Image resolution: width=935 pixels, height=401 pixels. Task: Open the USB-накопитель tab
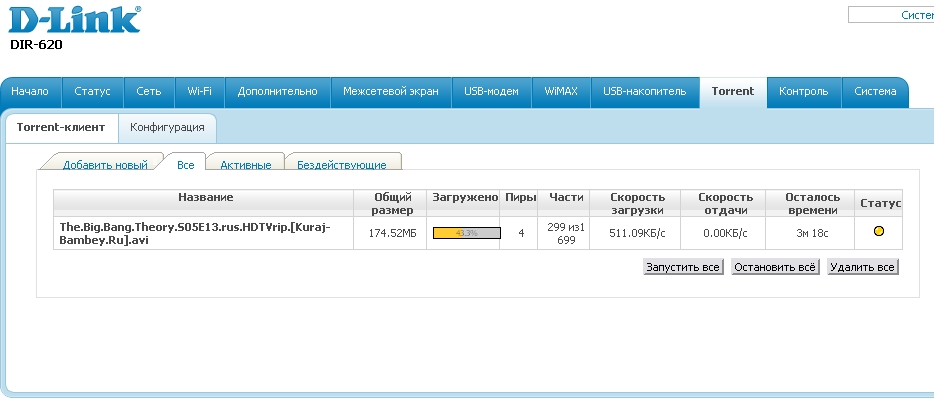pyautogui.click(x=645, y=92)
